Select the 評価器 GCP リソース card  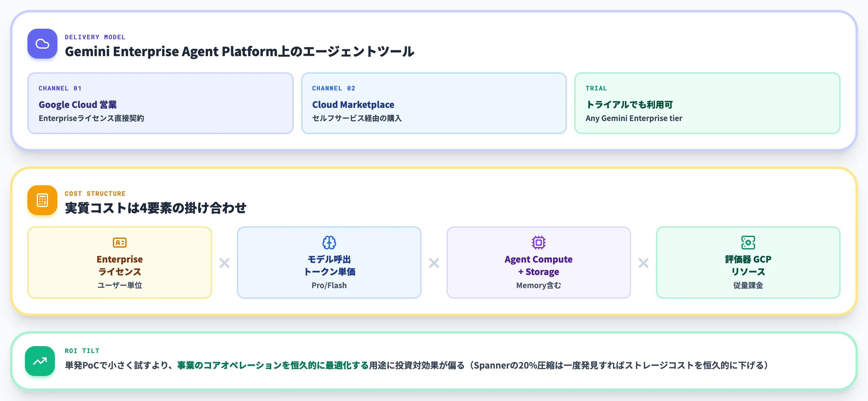748,263
